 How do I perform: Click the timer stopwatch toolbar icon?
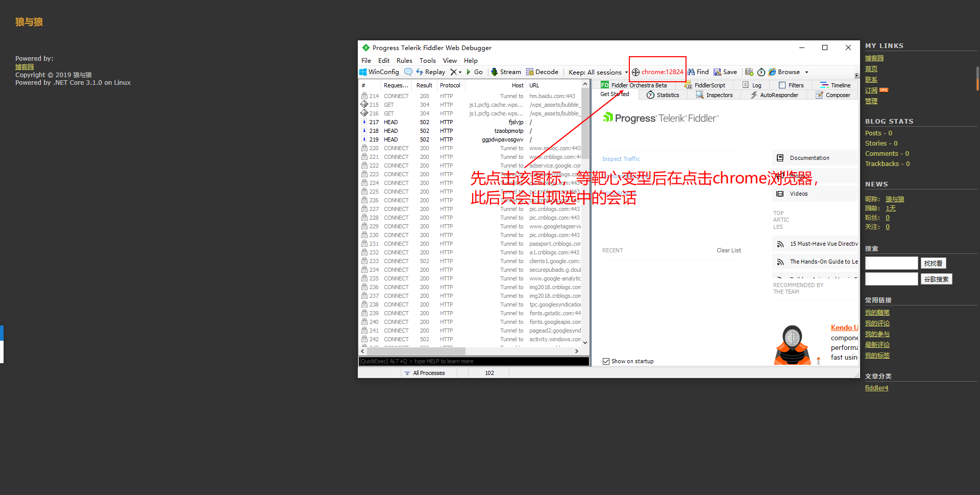(761, 72)
